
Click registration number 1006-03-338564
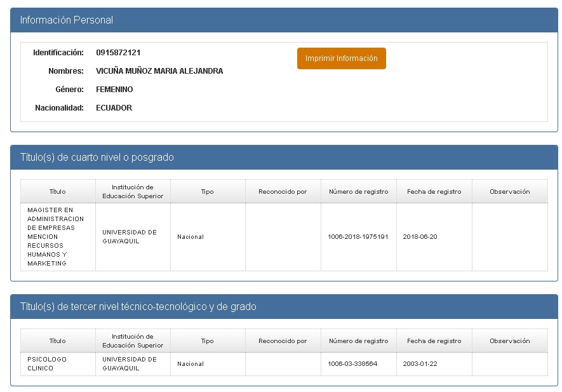[352, 364]
